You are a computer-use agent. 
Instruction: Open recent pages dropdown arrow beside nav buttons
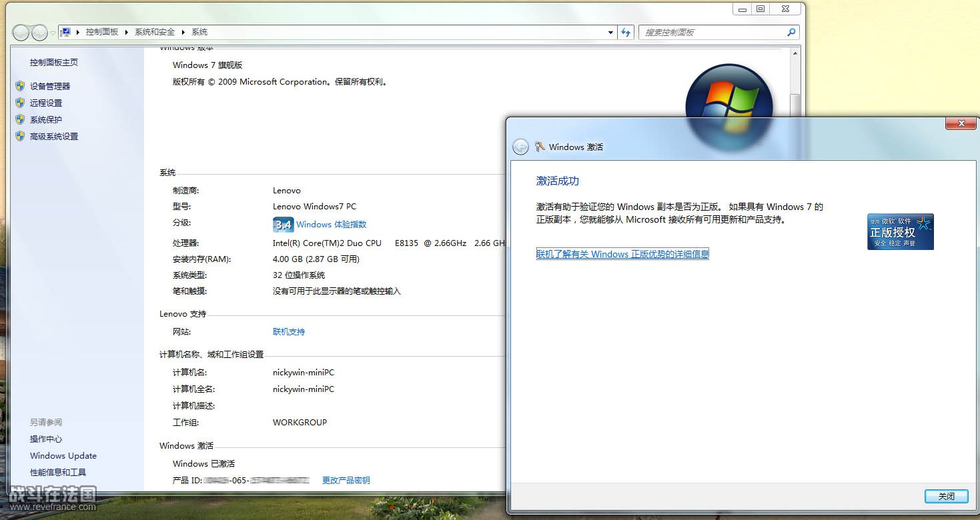[53, 33]
